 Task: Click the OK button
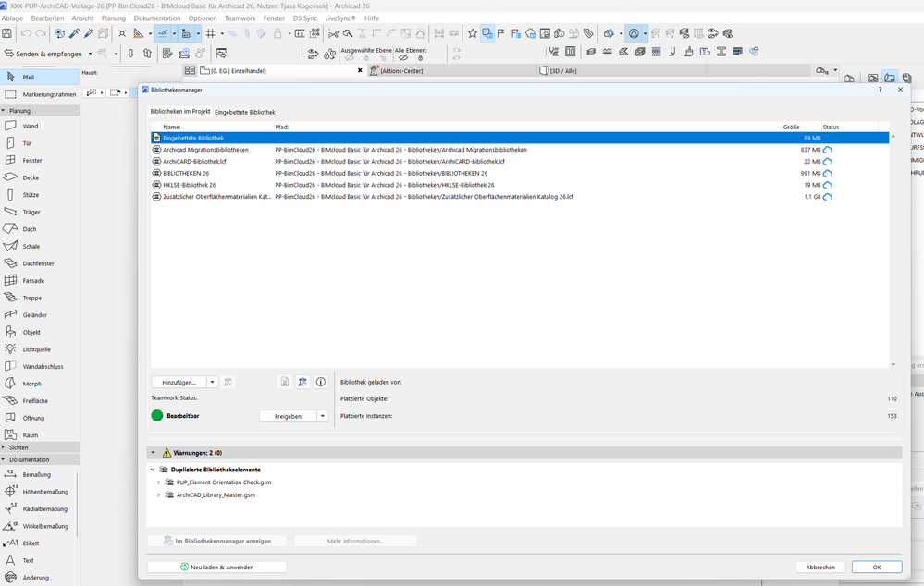pos(876,568)
